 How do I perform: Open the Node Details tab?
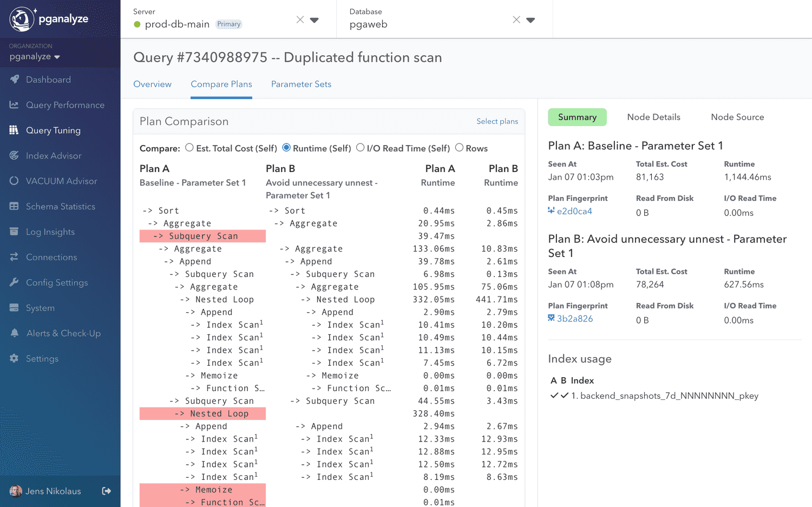(x=653, y=117)
